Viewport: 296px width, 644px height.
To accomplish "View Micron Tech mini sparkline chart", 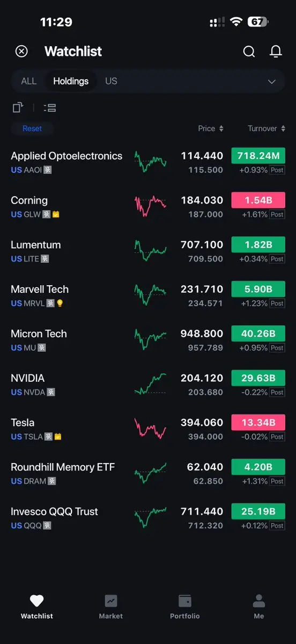I will point(151,339).
